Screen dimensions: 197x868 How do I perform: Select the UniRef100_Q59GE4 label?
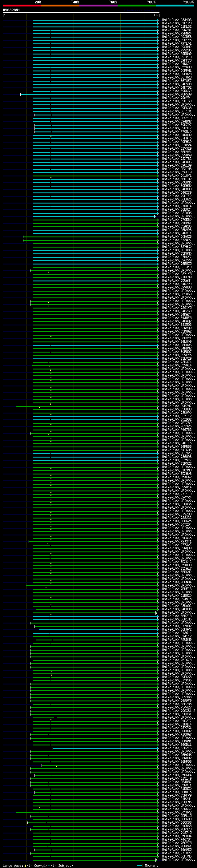coord(177,365)
